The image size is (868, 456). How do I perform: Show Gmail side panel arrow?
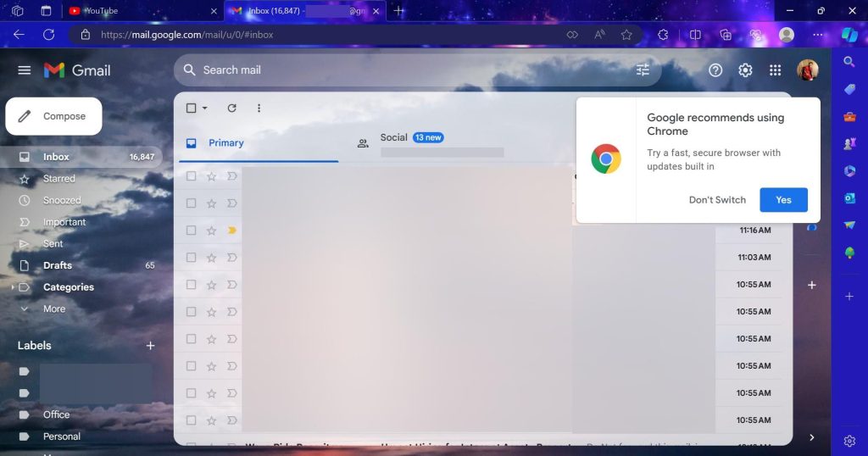(x=811, y=437)
